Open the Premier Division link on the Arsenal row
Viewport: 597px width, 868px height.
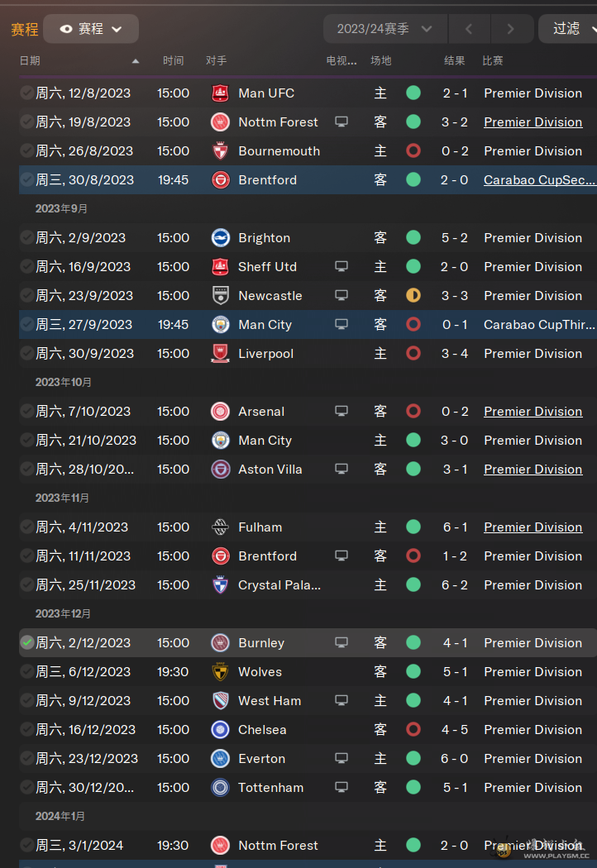[533, 412]
